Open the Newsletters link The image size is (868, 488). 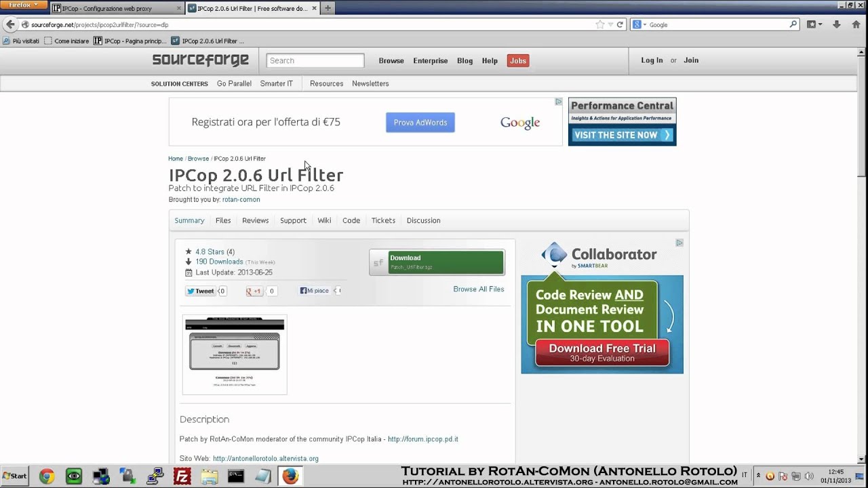[370, 83]
